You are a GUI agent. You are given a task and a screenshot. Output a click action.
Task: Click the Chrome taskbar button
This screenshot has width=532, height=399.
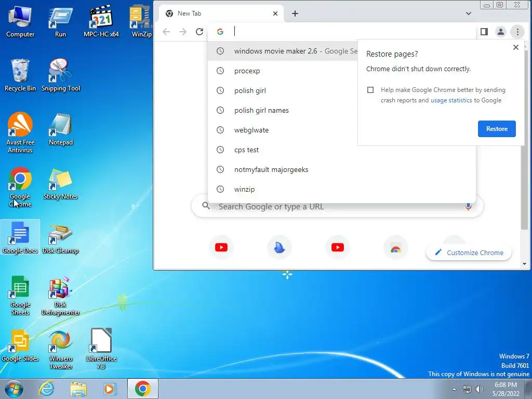142,389
